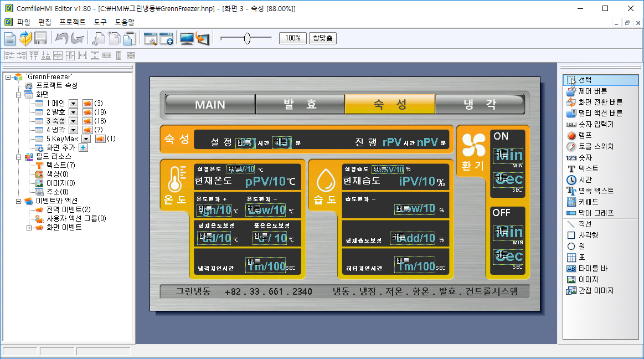Select the 숫자 입력기 tool
Viewport: 644px width, 359px height.
click(596, 124)
